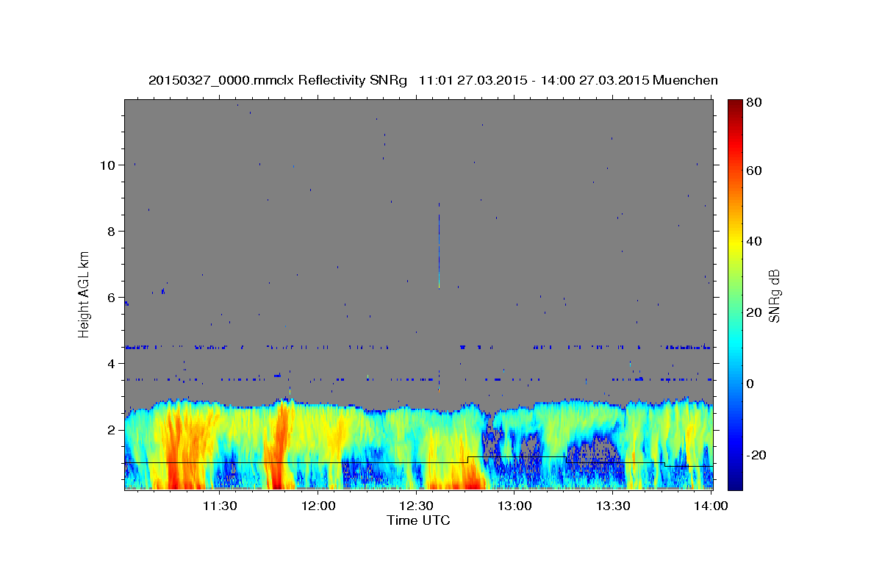
Task: Click the 'Height AGL km' axis label
Action: point(84,294)
